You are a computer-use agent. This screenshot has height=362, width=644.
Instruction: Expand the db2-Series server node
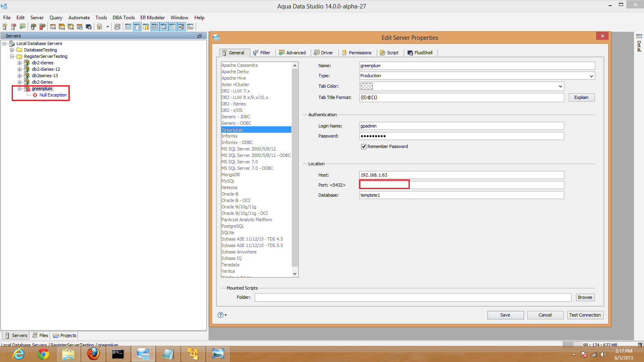tap(19, 82)
